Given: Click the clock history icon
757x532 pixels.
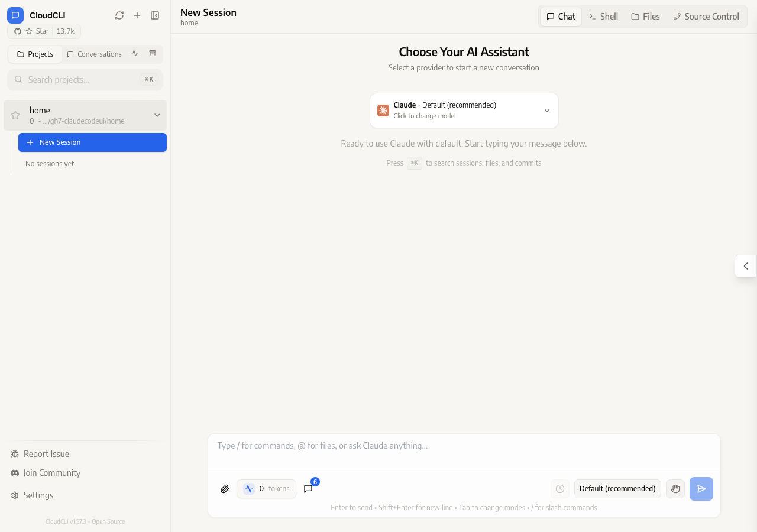Looking at the screenshot, I should pos(560,489).
